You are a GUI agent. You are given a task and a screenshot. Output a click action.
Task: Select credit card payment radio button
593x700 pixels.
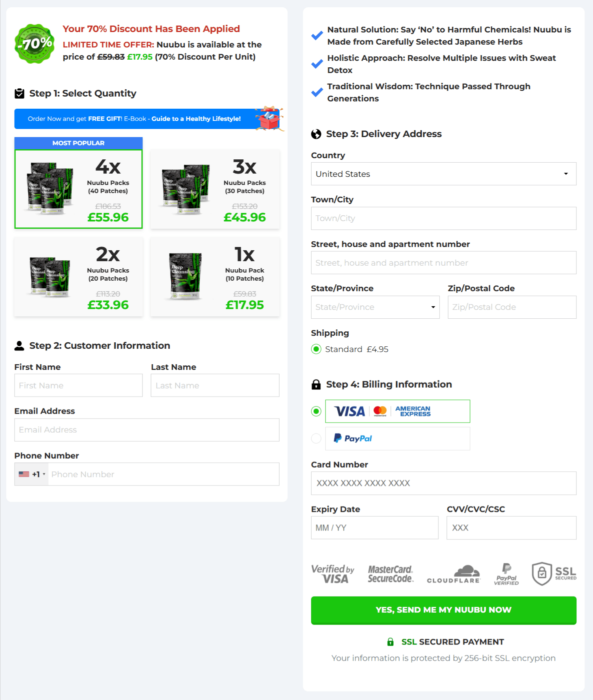(x=316, y=411)
